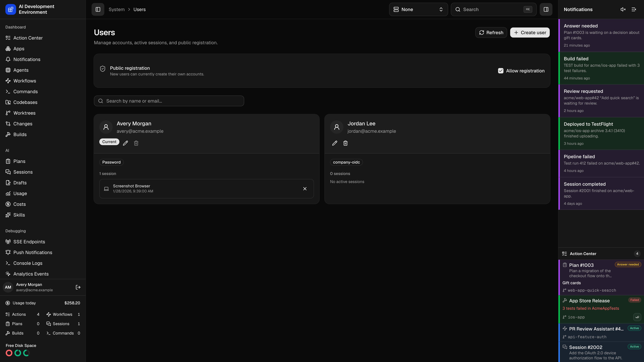This screenshot has height=362, width=644.
Task: Open Session #2002 in Action Center
Action: coord(601,352)
